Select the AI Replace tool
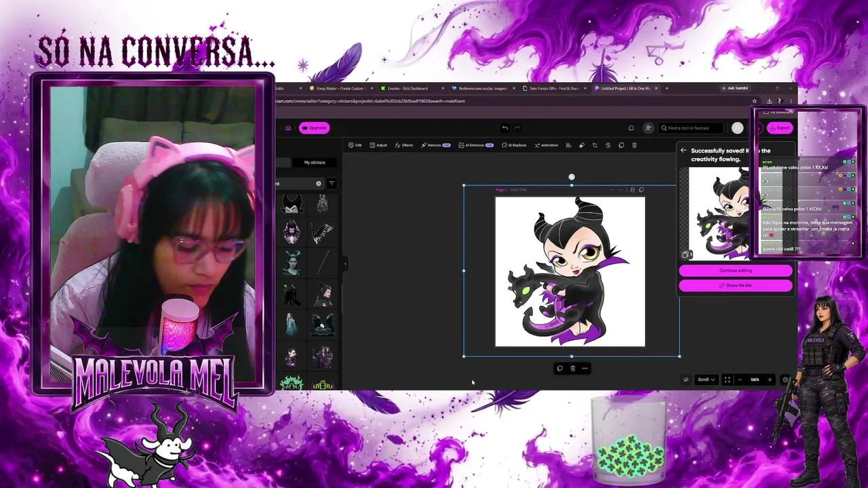The height and width of the screenshot is (488, 868). (x=514, y=145)
